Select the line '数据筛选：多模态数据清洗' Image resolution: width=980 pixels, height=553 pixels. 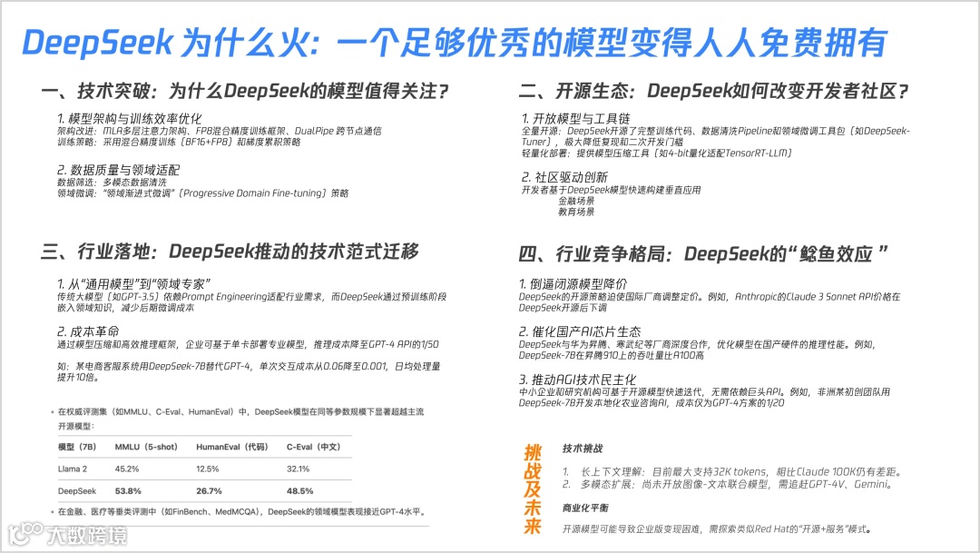tap(112, 182)
